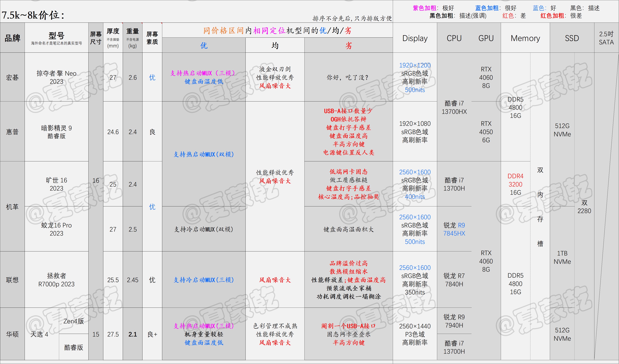Select the '双 2280' SSD slot cell
This screenshot has width=619, height=364.
pyautogui.click(x=584, y=207)
